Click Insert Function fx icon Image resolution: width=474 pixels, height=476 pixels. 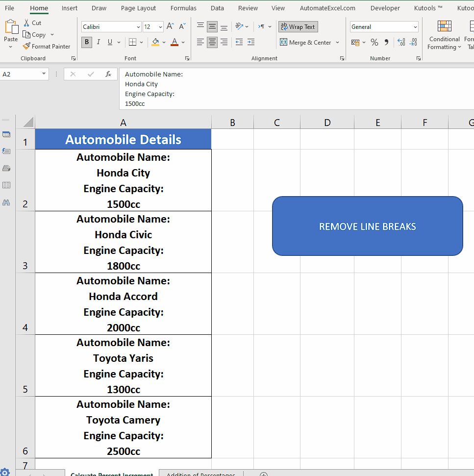[x=108, y=74]
